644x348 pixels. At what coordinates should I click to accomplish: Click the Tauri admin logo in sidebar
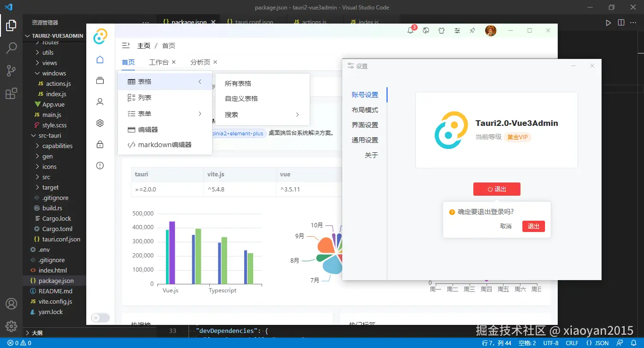[x=100, y=36]
